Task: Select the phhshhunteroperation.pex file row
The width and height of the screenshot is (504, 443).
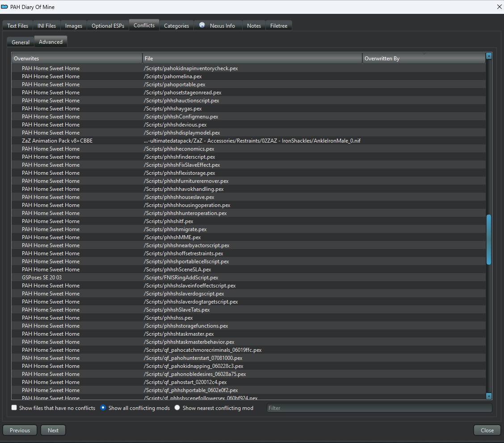Action: point(248,213)
